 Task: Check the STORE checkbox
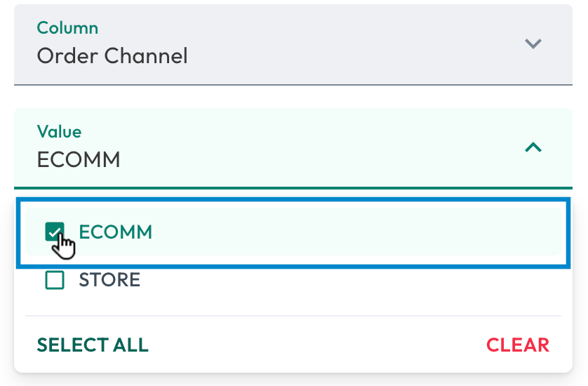click(55, 280)
